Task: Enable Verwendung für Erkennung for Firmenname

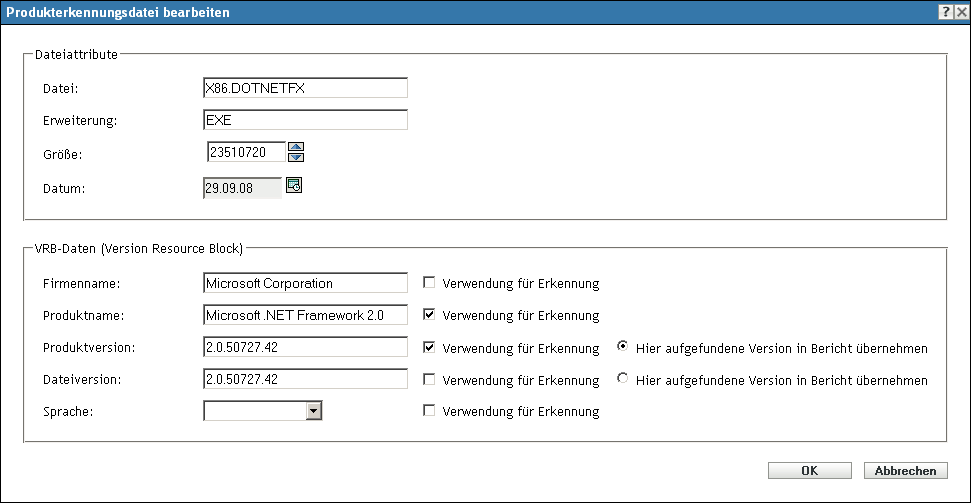Action: [x=429, y=283]
